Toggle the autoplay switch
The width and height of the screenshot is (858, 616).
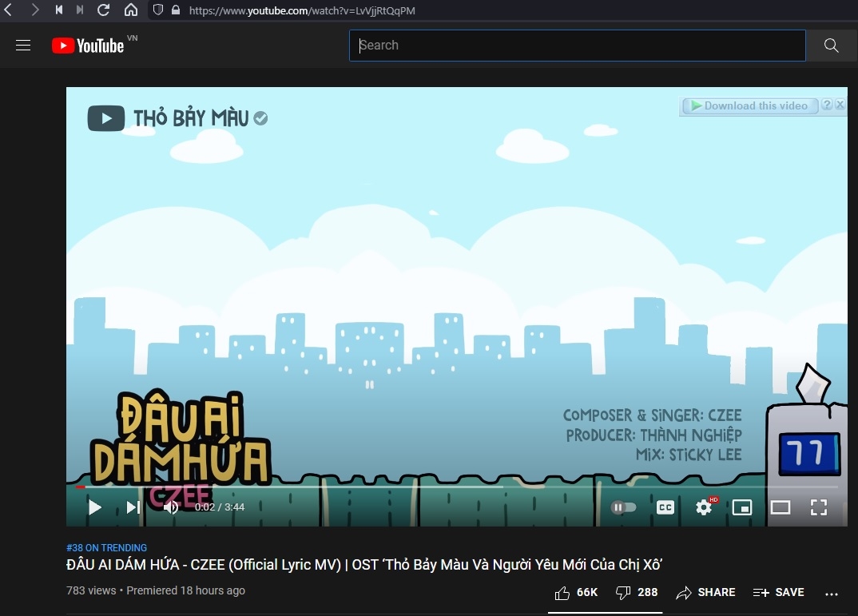tap(623, 507)
